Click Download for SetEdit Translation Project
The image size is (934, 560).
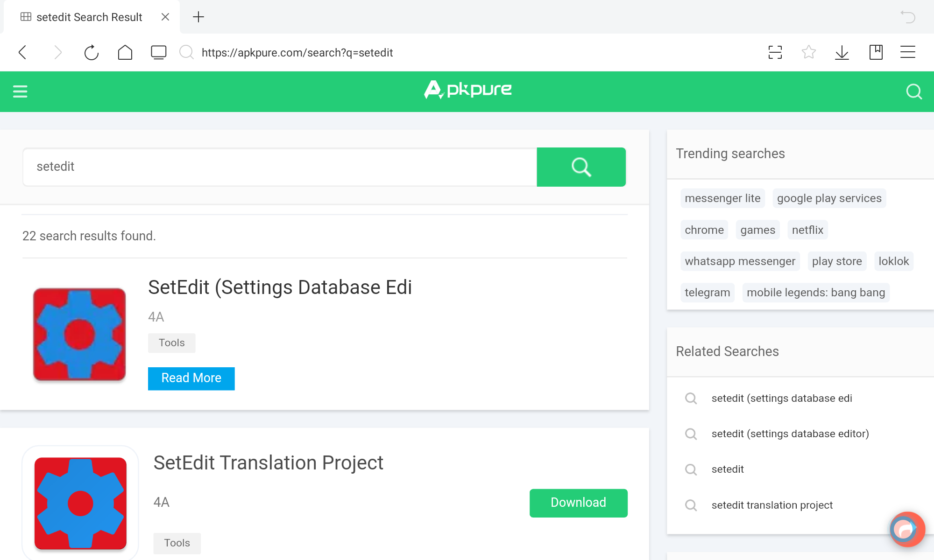click(578, 503)
